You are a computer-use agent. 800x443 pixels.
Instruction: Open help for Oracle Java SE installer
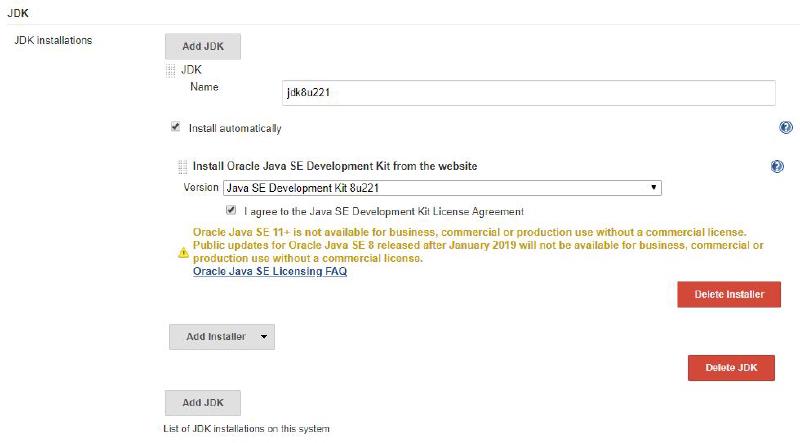tap(777, 166)
